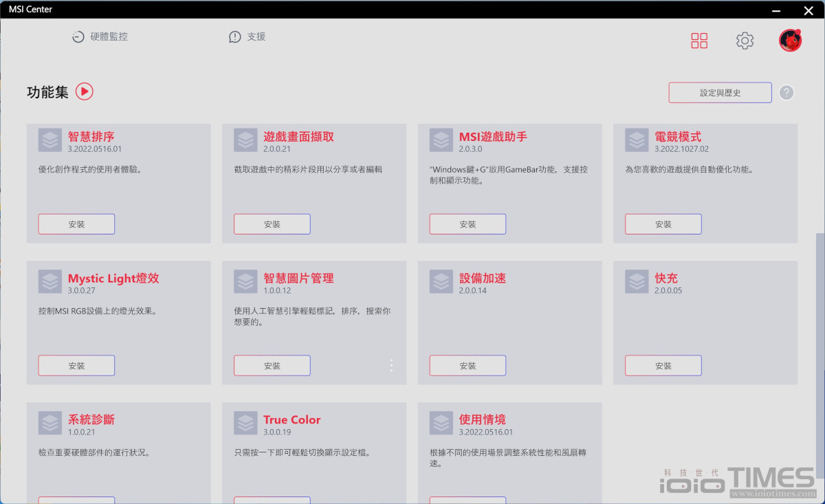The image size is (825, 504).
Task: Click version text 2.0.3.0
Action: point(470,149)
